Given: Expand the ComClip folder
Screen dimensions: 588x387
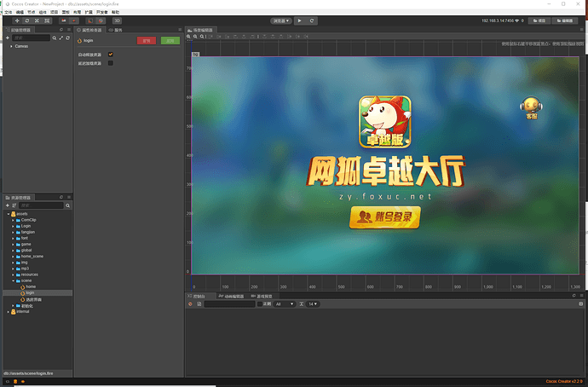Looking at the screenshot, I should pos(13,220).
